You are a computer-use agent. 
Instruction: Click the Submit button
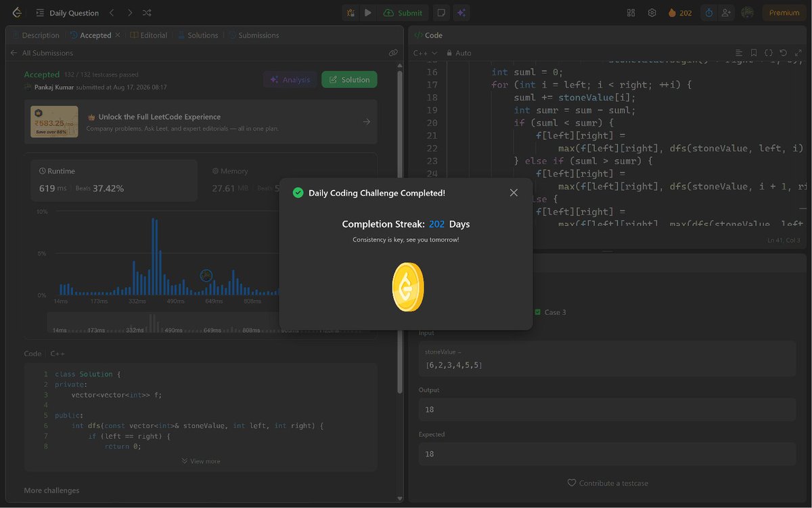pyautogui.click(x=403, y=13)
